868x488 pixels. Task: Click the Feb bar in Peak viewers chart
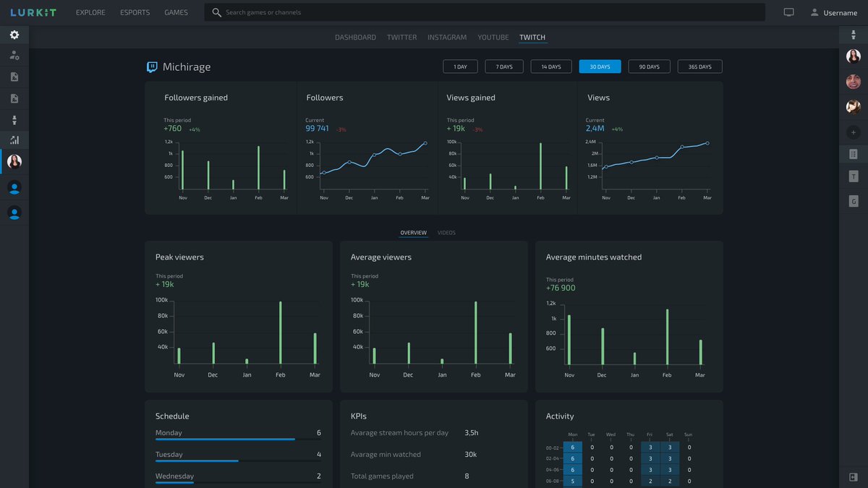pyautogui.click(x=281, y=333)
